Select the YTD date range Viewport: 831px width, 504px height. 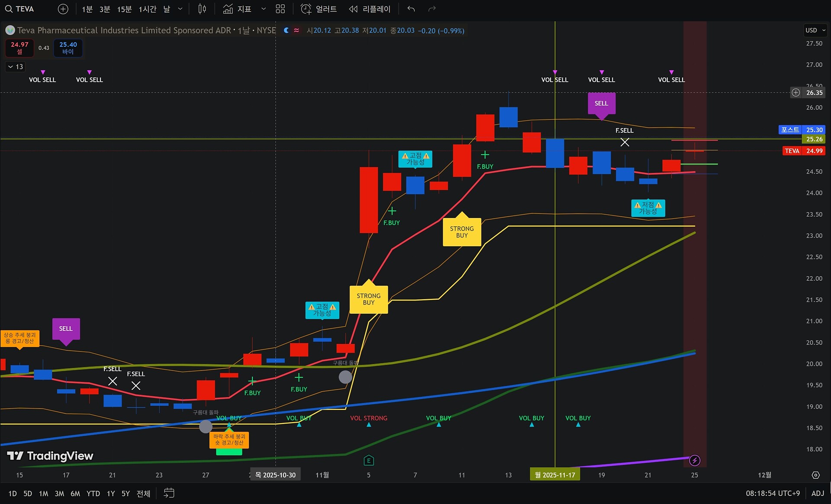pos(93,493)
